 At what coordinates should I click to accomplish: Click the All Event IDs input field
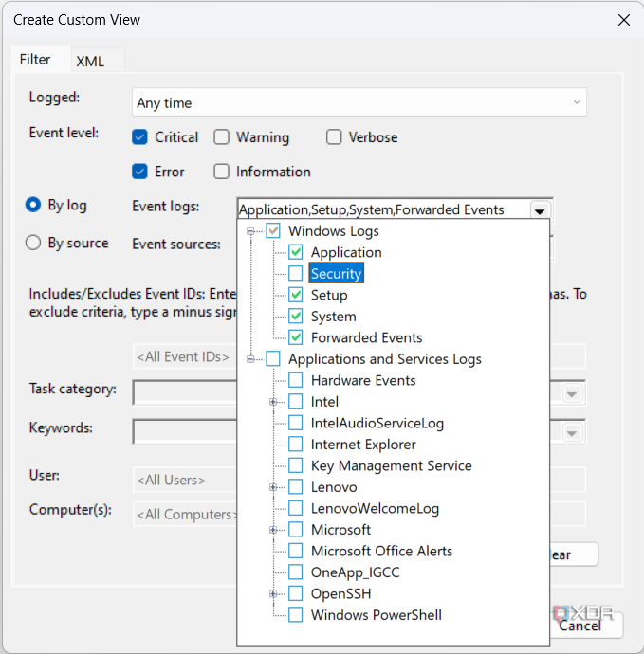185,356
